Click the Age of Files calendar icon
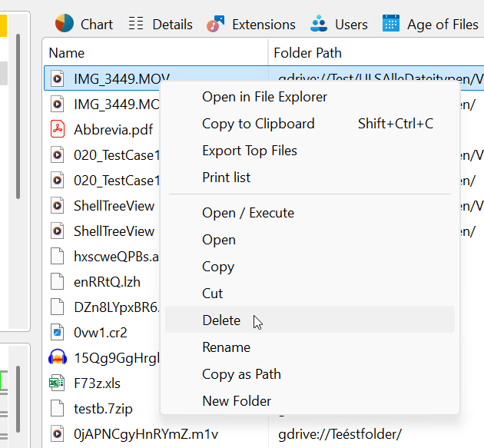The width and height of the screenshot is (484, 448). (391, 24)
